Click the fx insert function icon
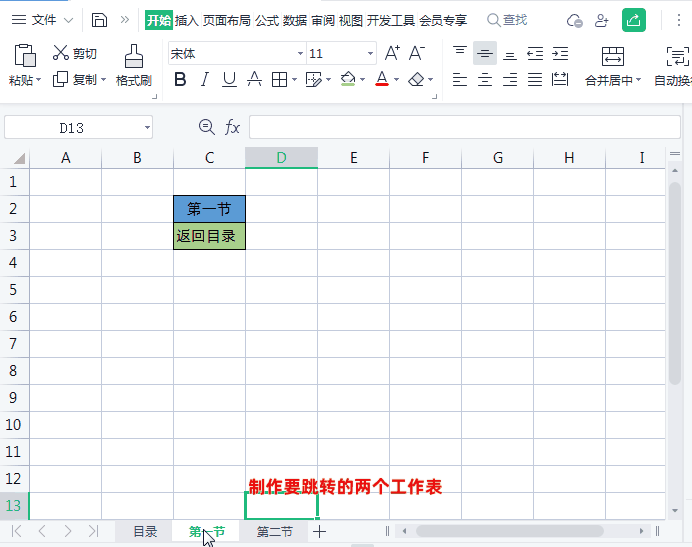Screen dimensions: 692x547 click(x=232, y=128)
